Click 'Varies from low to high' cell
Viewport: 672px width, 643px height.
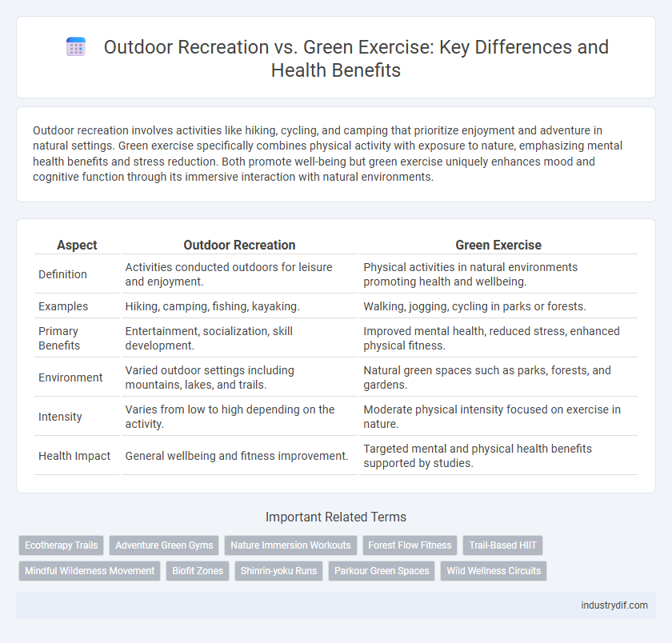click(x=239, y=417)
